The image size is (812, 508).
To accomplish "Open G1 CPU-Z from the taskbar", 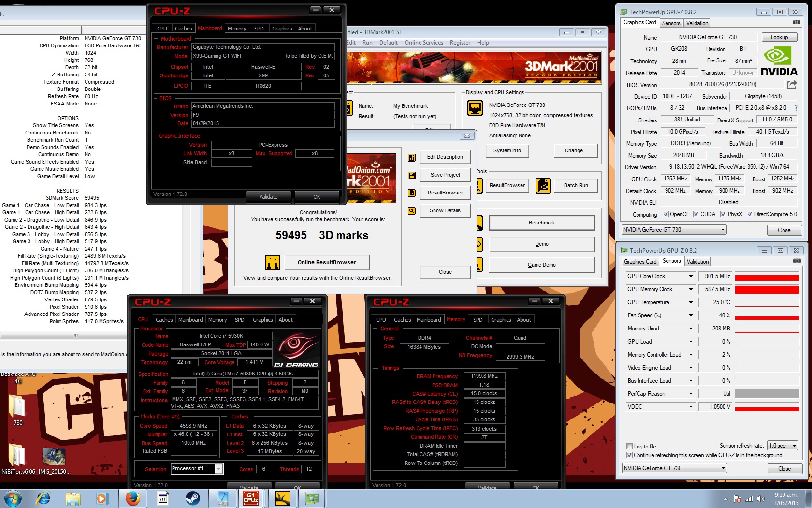I will 251,498.
